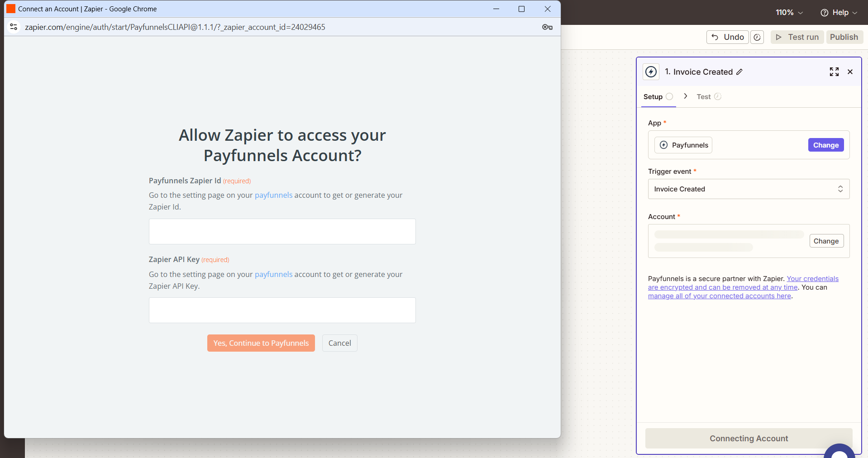
Task: Close the Connect an Account Chrome window
Action: [547, 9]
